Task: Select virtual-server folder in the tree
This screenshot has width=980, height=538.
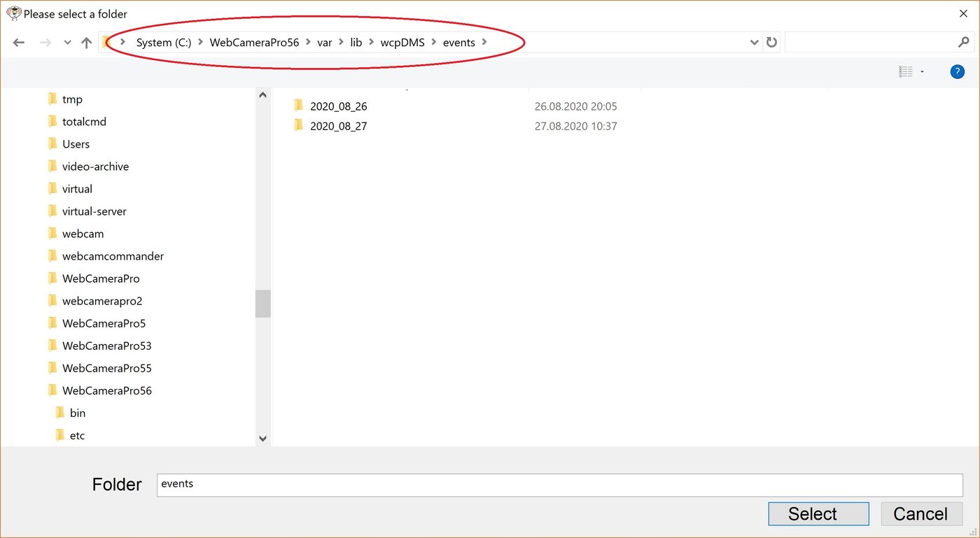Action: [x=94, y=211]
